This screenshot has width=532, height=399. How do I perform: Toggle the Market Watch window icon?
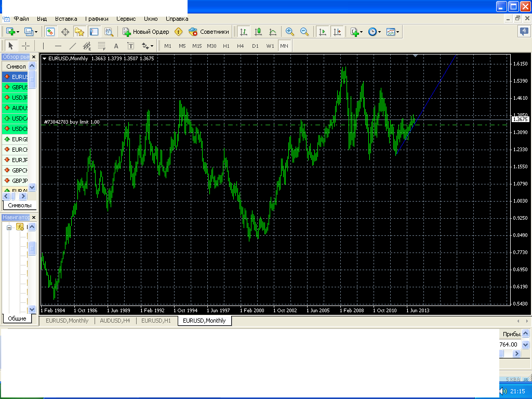click(50, 32)
